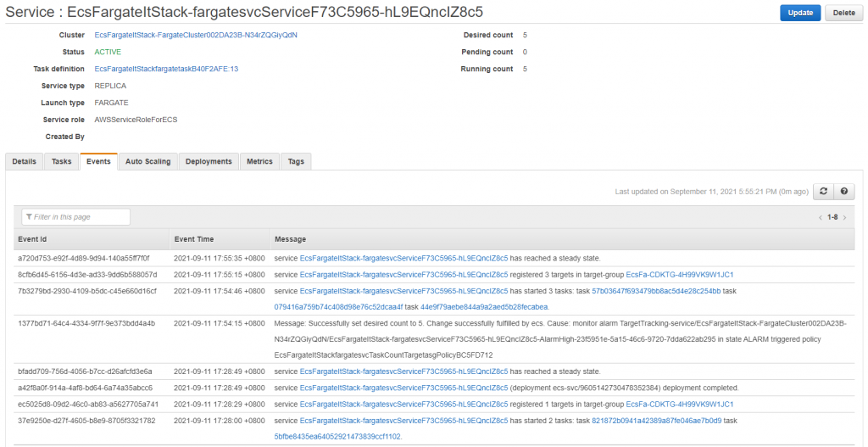This screenshot has height=447, width=868.
Task: Click event time 2021-09-11 17:28:00 +0800
Action: pos(220,421)
